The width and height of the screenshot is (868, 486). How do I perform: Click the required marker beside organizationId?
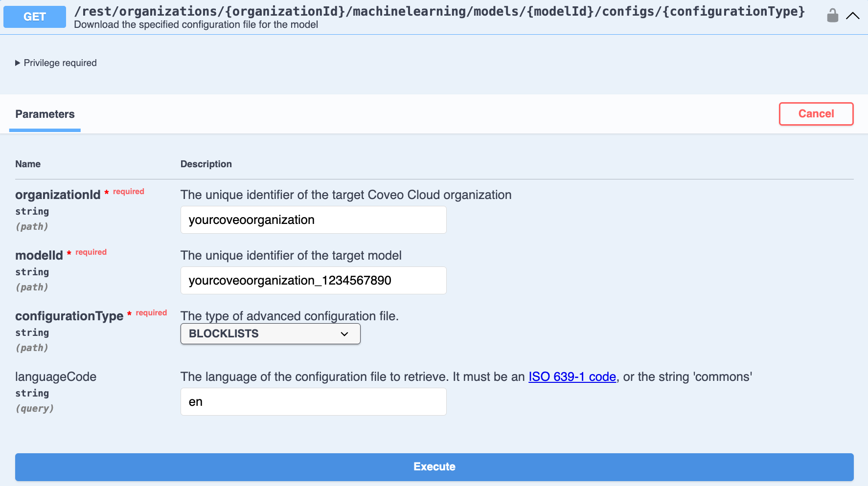pos(125,192)
